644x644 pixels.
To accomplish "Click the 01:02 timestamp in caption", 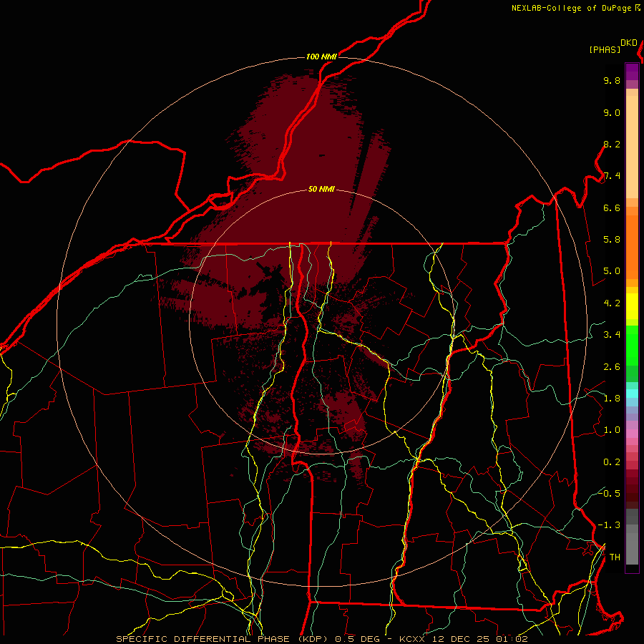I will pos(512,639).
